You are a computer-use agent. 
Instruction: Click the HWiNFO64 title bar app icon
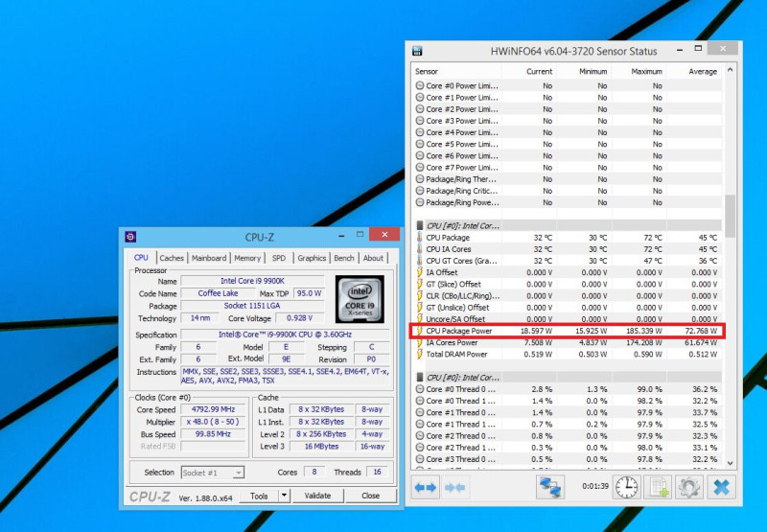click(x=417, y=51)
